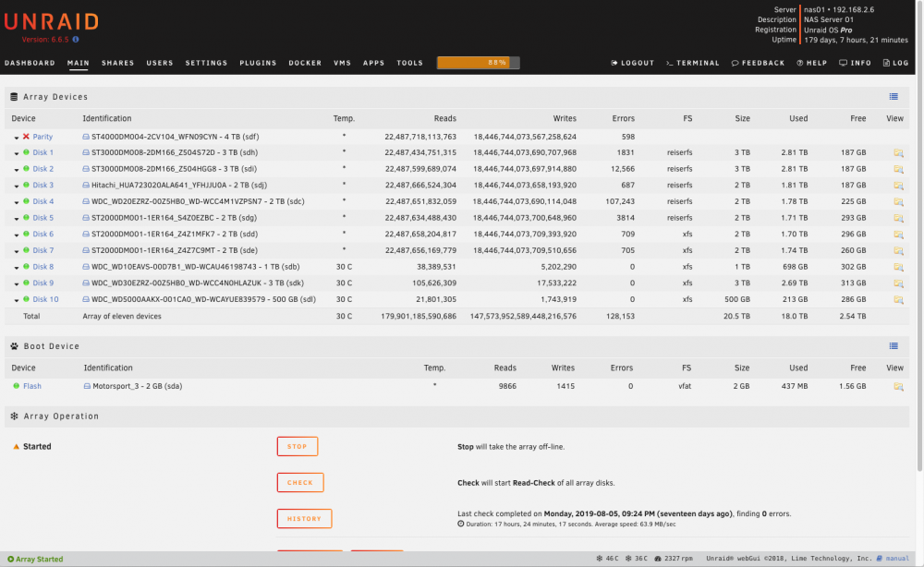Open the Shares tab
The image size is (924, 567).
118,63
